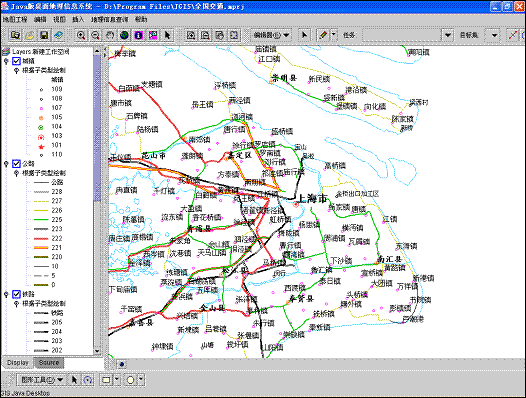Collapse 根据子类型绘制 under 公路
Screen dimensions: 526x398
16,173
